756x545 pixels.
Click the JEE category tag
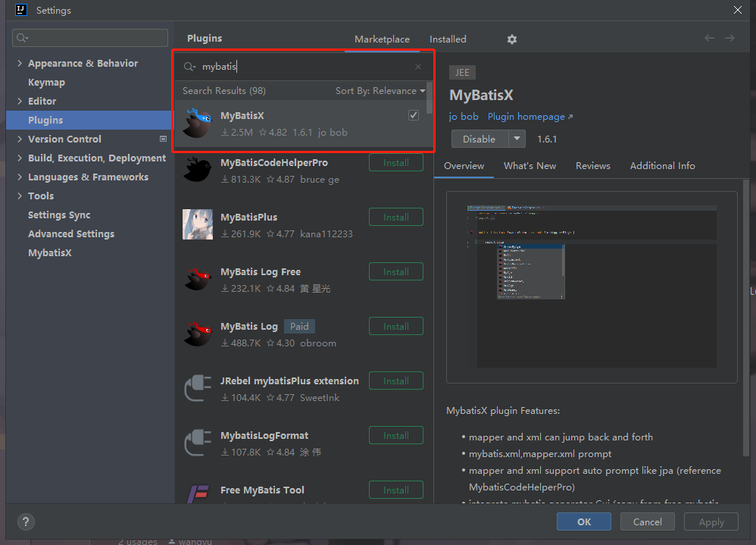(462, 72)
